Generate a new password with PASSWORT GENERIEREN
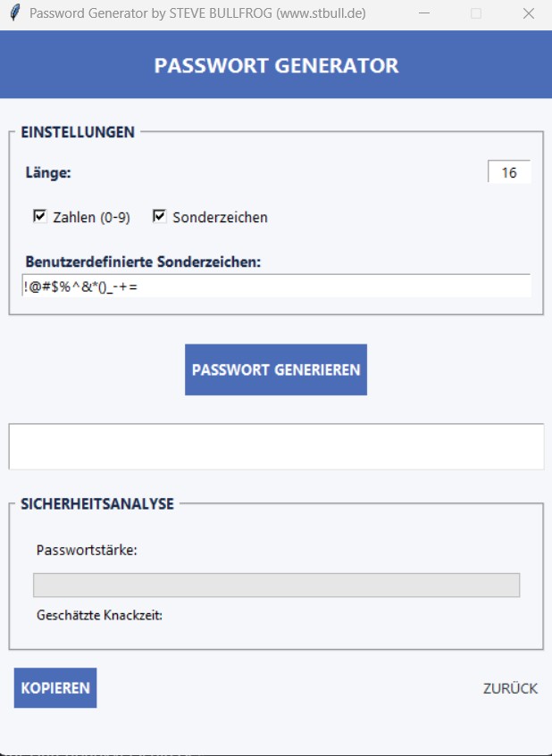This screenshot has height=756, width=552. point(276,370)
